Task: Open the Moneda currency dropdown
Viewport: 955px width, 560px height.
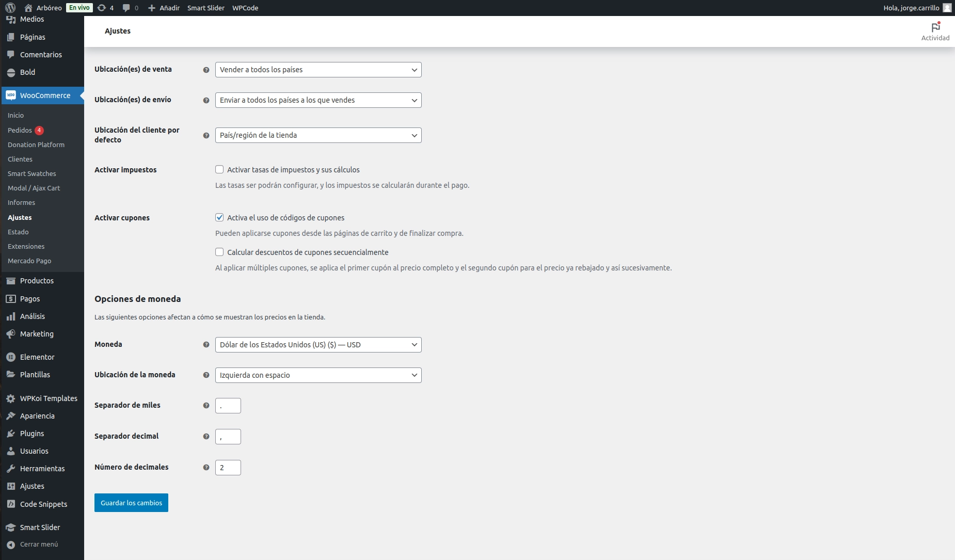Action: coord(318,344)
